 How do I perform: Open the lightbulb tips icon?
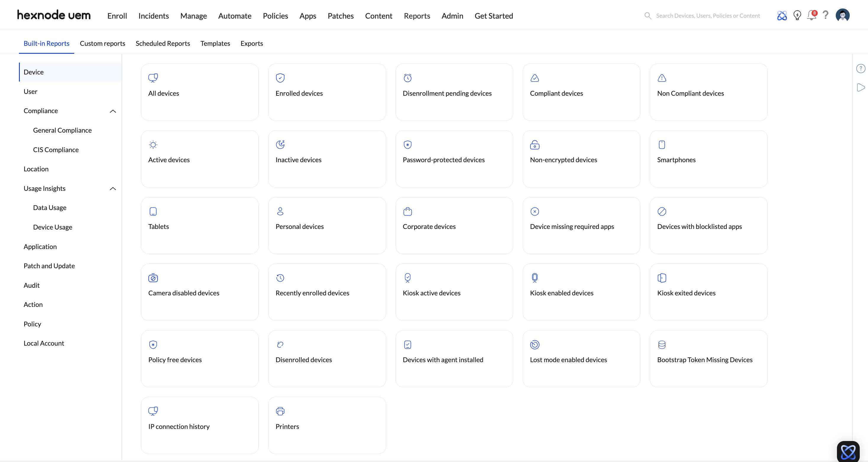click(797, 15)
